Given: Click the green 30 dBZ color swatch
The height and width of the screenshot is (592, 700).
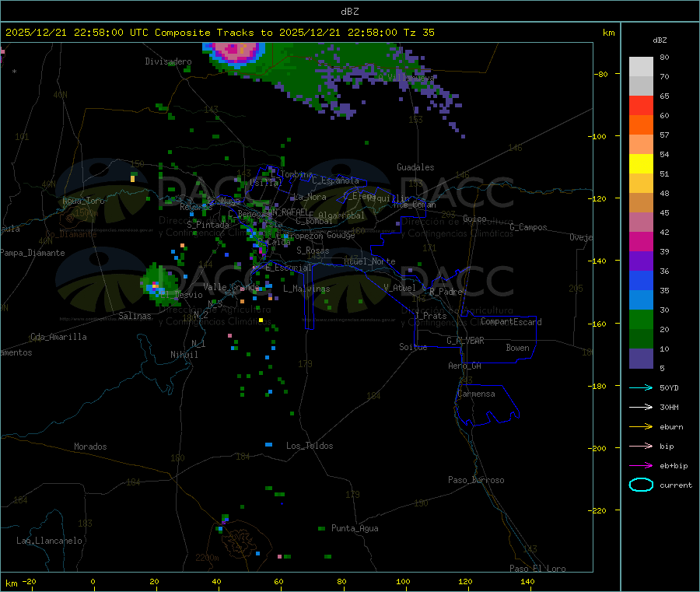Looking at the screenshot, I should [641, 319].
